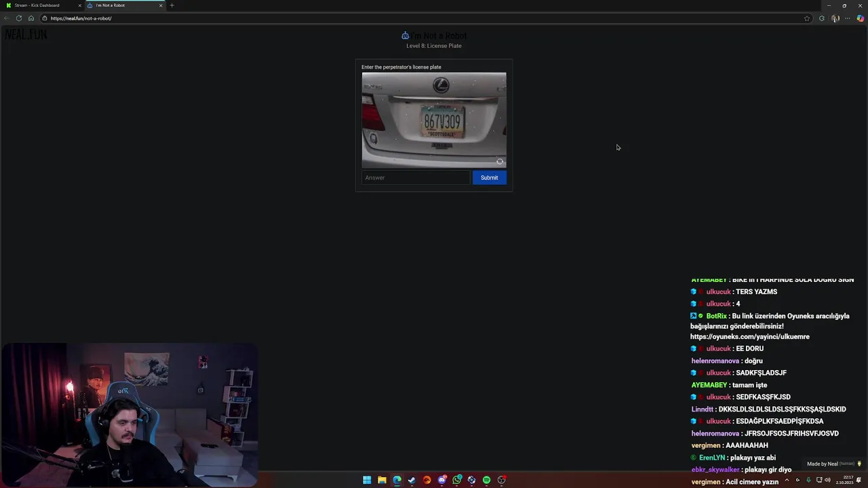Click the address bar URL neal.fun/not-a-robot
Screen dimensions: 868x488
click(81, 18)
